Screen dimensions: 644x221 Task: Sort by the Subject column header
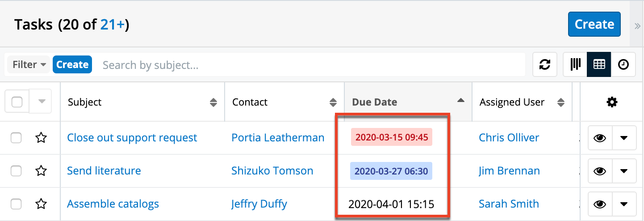pos(85,102)
